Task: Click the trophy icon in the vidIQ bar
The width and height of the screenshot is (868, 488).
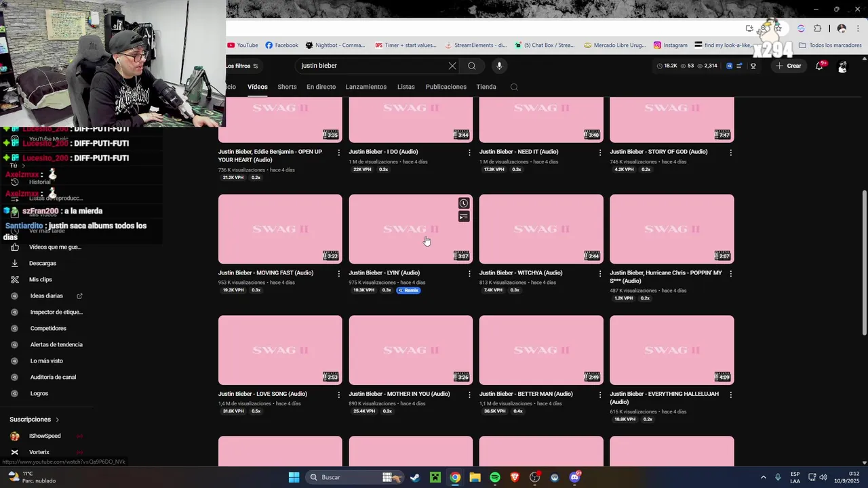Action: point(753,66)
